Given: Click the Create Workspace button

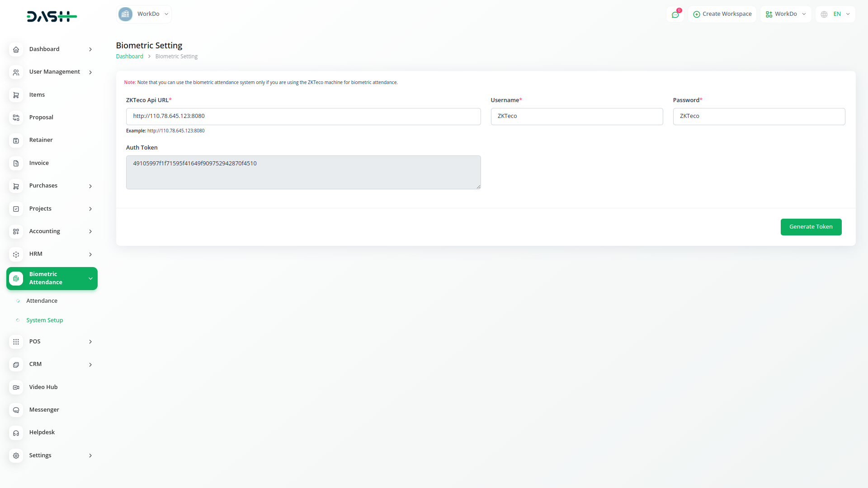Looking at the screenshot, I should [x=722, y=14].
